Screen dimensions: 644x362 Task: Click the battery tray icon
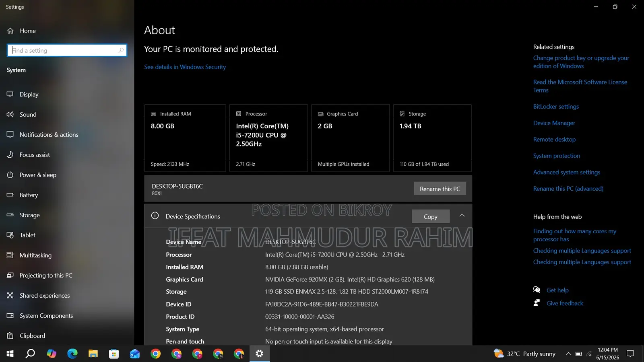(x=578, y=354)
